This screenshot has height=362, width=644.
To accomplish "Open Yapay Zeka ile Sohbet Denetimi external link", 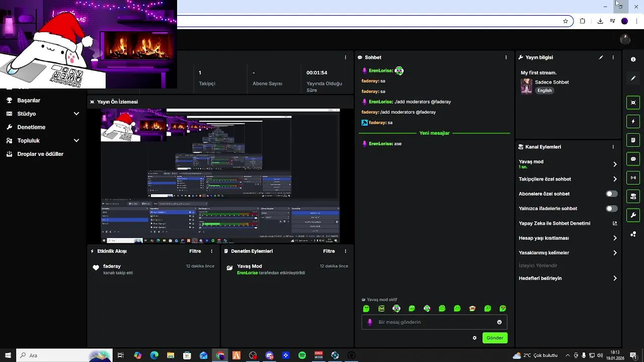I will tap(615, 223).
